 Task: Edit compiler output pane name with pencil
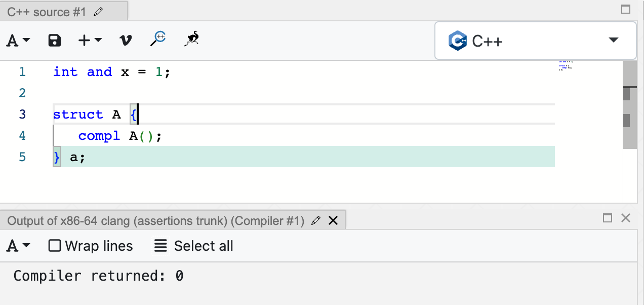click(x=316, y=220)
